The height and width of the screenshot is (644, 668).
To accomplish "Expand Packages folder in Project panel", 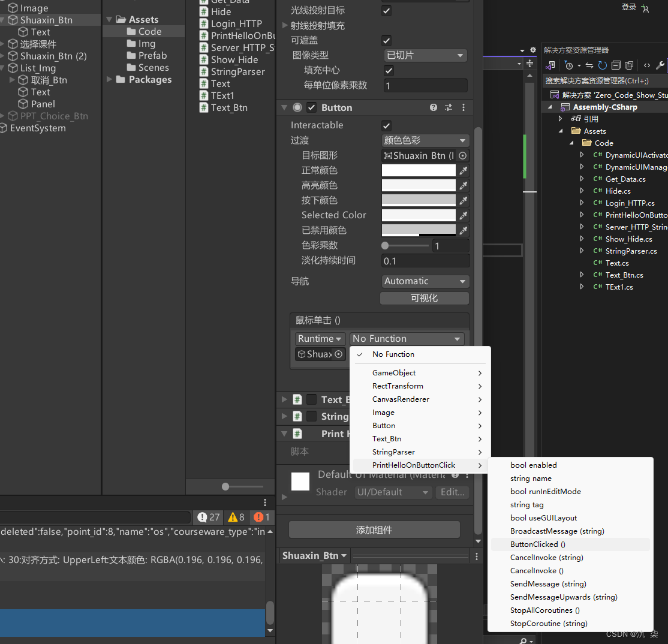I will pyautogui.click(x=109, y=80).
